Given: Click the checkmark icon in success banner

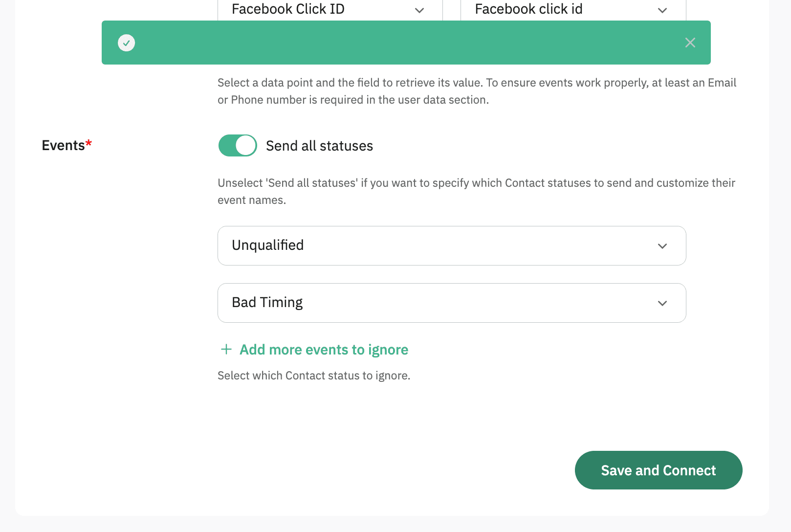Looking at the screenshot, I should [127, 43].
